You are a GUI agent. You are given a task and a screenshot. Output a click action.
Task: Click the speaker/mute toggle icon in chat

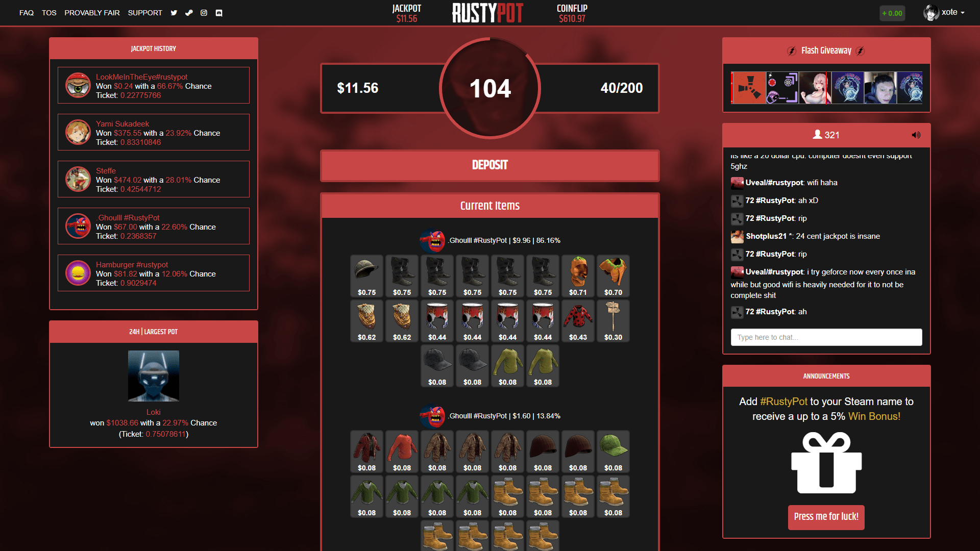coord(915,135)
